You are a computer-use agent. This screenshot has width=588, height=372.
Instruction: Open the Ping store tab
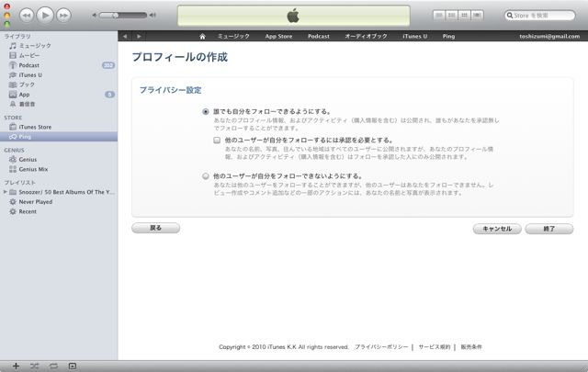pyautogui.click(x=448, y=37)
